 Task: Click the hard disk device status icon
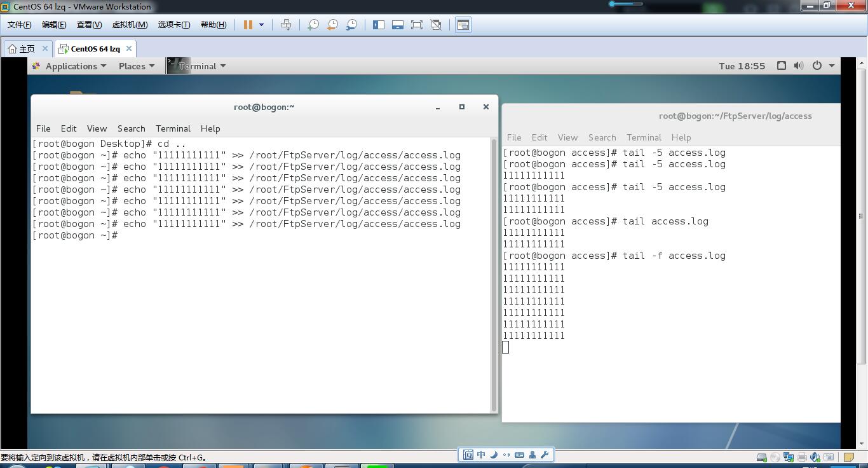point(762,457)
